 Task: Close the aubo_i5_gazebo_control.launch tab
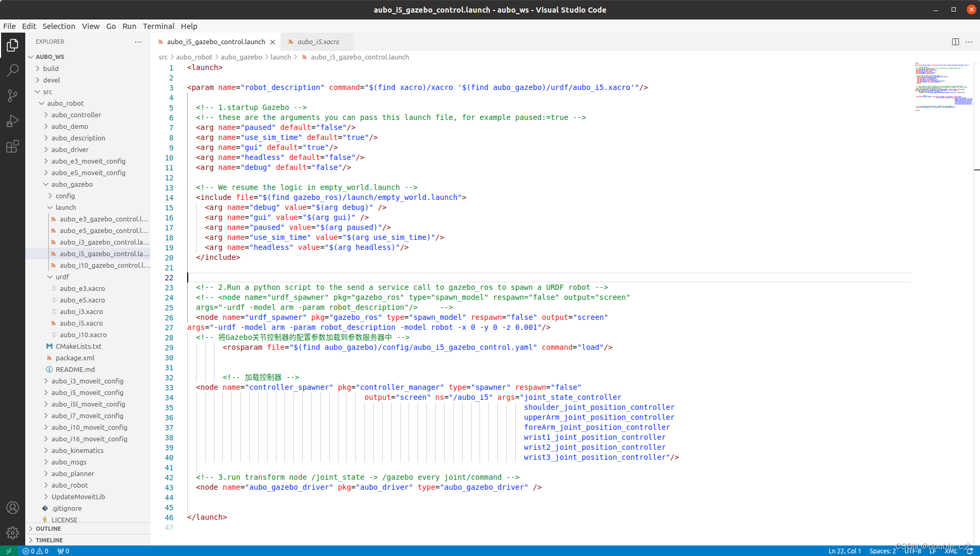pos(272,42)
